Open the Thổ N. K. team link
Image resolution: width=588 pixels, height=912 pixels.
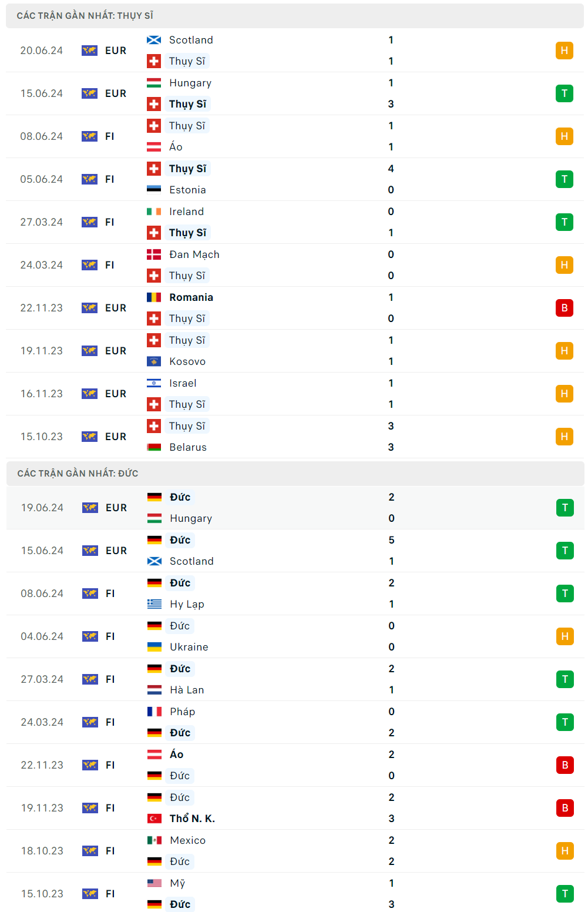pyautogui.click(x=192, y=819)
